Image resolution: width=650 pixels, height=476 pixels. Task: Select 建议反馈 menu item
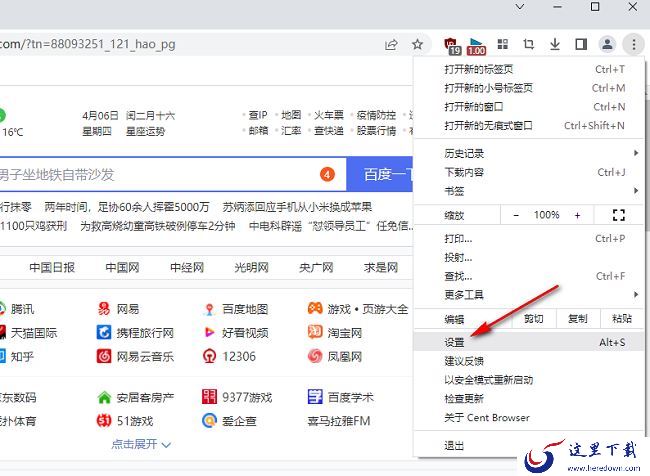click(529, 361)
